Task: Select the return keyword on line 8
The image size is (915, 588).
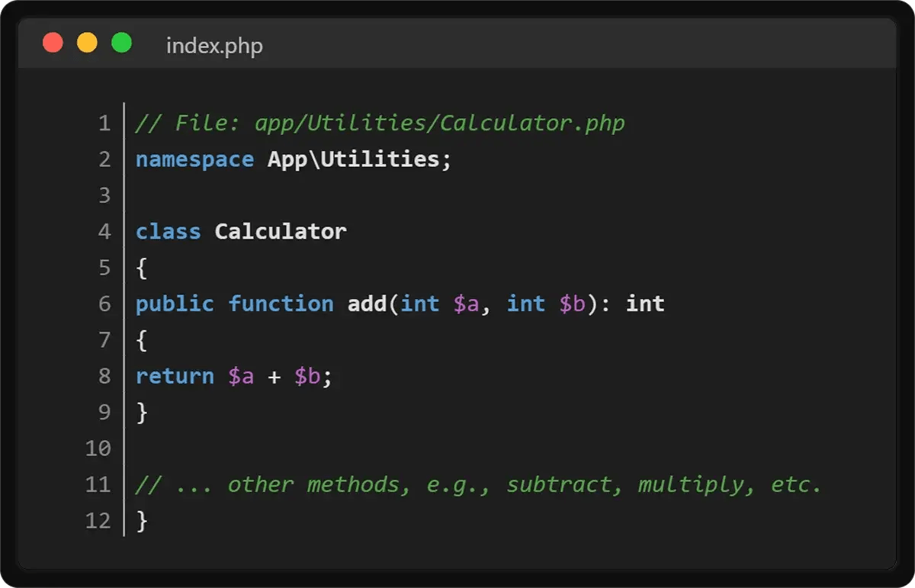Action: (x=175, y=375)
